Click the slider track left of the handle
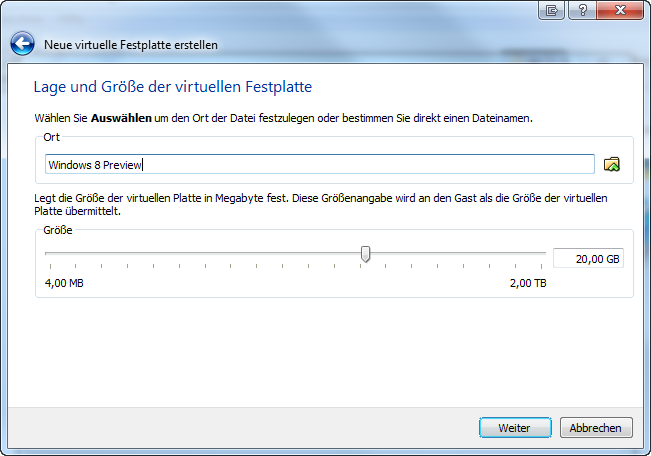 (200, 255)
